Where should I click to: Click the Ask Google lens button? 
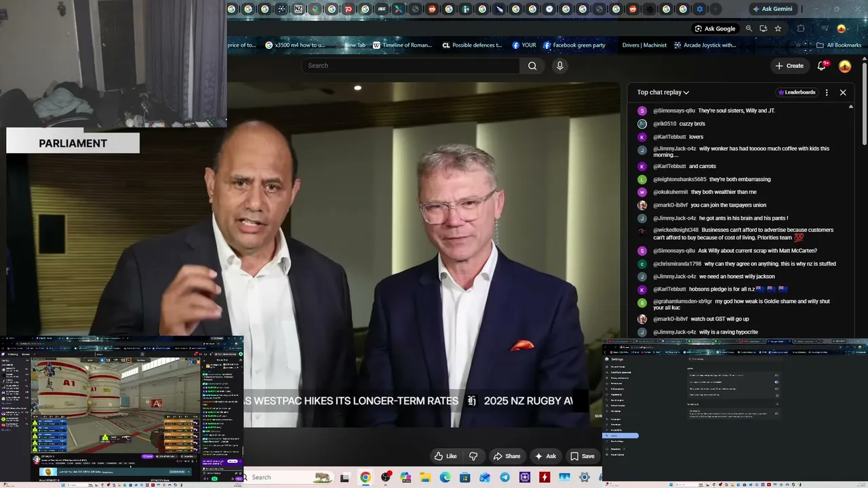[x=715, y=28]
